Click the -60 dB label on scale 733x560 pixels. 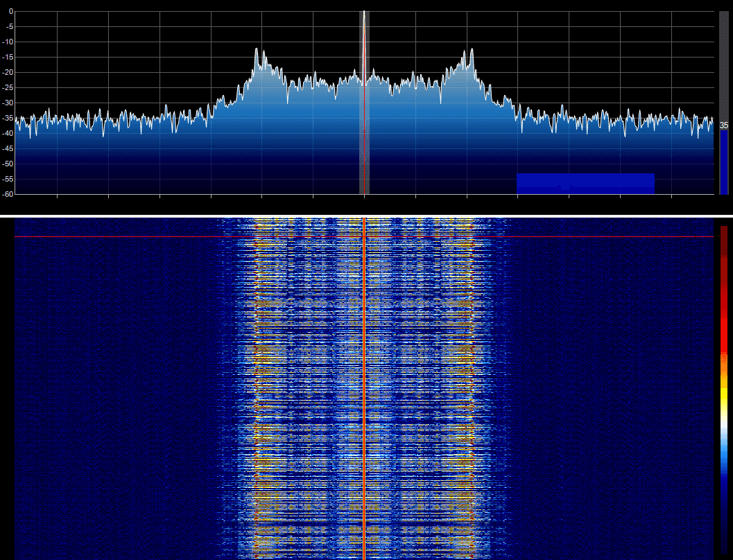click(8, 194)
